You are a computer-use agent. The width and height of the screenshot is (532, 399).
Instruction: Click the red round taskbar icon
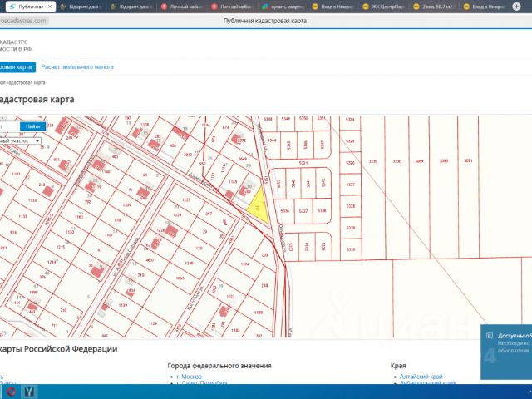pyautogui.click(x=11, y=391)
